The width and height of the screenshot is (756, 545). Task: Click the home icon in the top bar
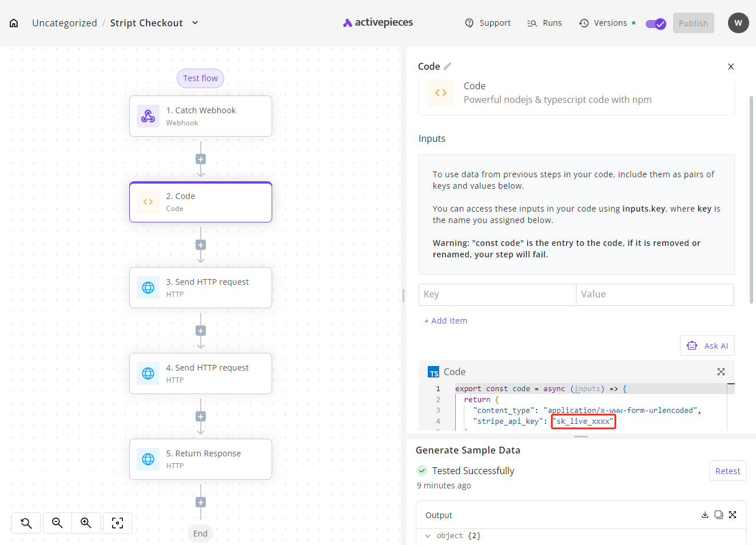coord(14,23)
